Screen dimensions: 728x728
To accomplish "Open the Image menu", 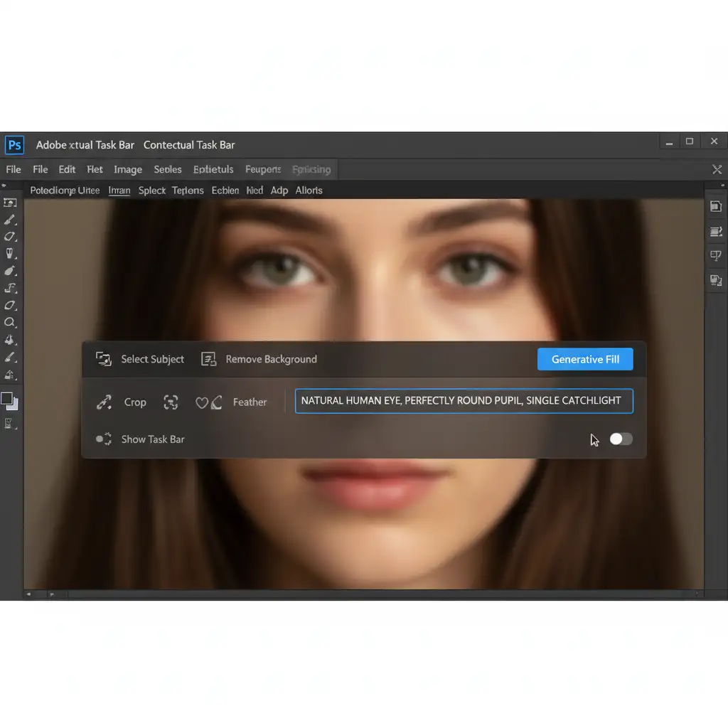I will 128,169.
